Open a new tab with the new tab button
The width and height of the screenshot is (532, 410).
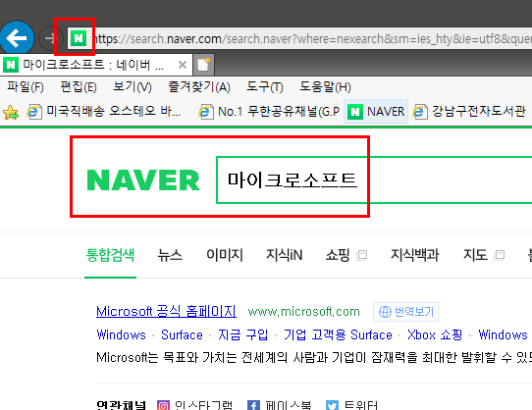click(203, 65)
